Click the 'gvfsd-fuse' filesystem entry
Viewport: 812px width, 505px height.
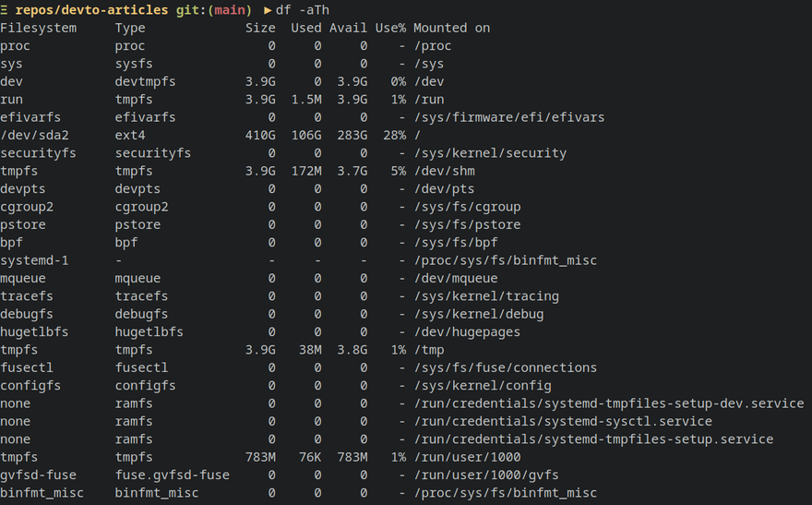point(38,475)
